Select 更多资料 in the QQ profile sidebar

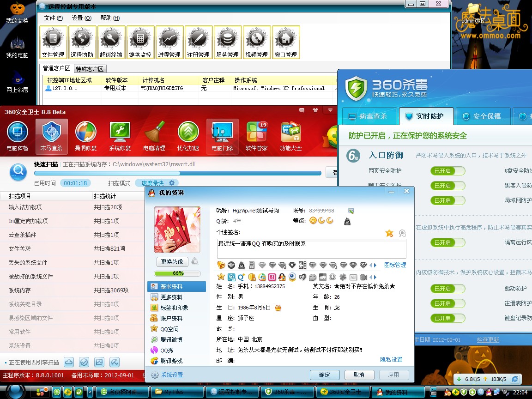pos(176,297)
